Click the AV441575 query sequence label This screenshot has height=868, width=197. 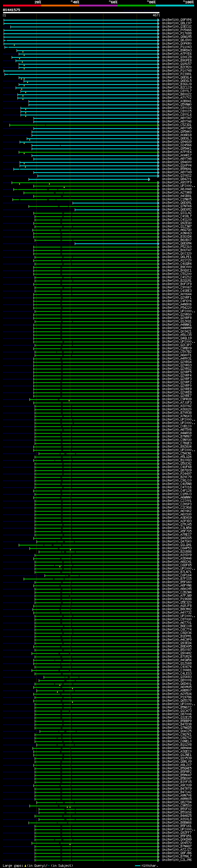point(11,10)
